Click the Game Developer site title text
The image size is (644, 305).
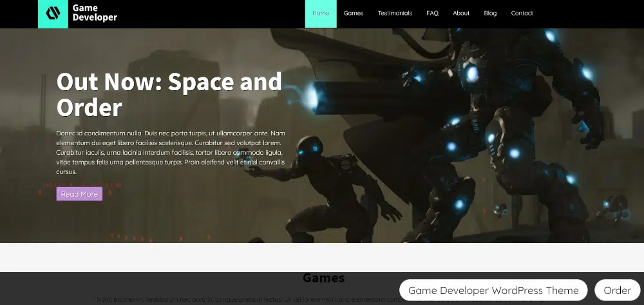[x=95, y=14]
